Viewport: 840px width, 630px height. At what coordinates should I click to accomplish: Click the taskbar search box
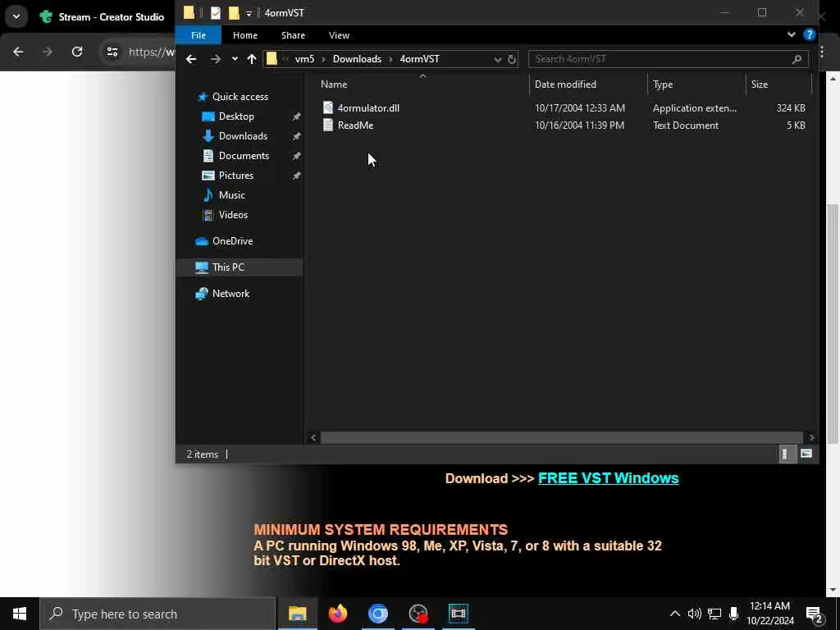158,614
